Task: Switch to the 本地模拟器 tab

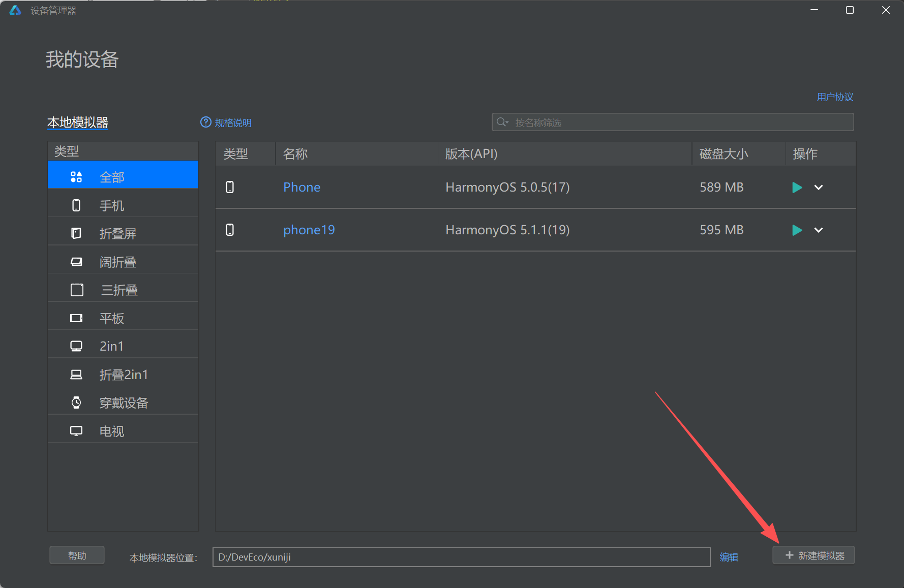Action: 78,122
